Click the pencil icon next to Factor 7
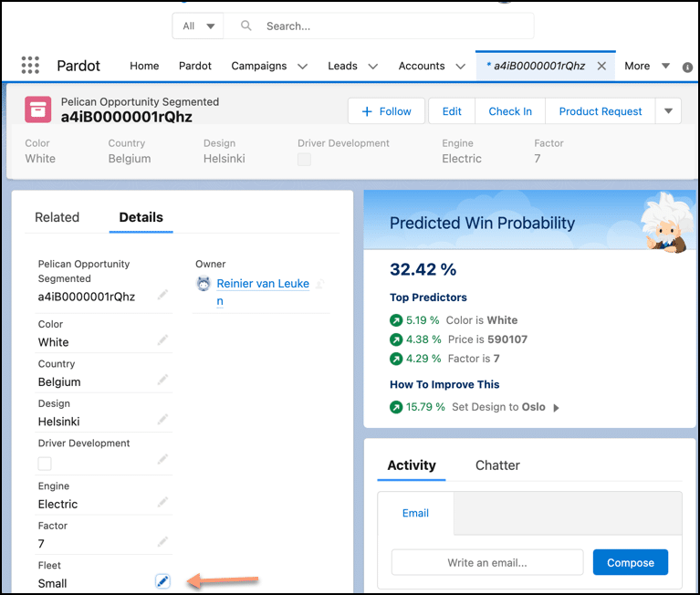Viewport: 700px width, 595px height. click(x=162, y=542)
